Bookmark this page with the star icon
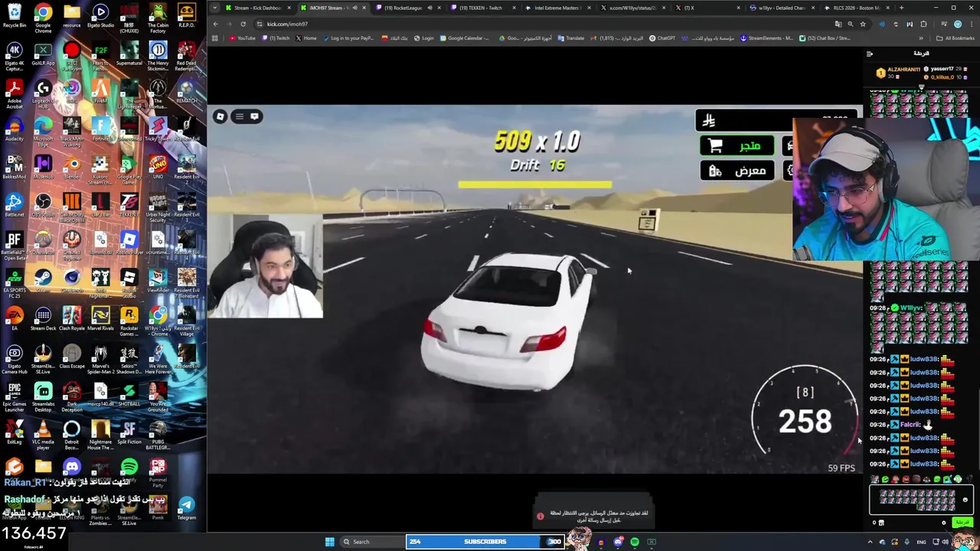This screenshot has width=980, height=551. (x=863, y=24)
